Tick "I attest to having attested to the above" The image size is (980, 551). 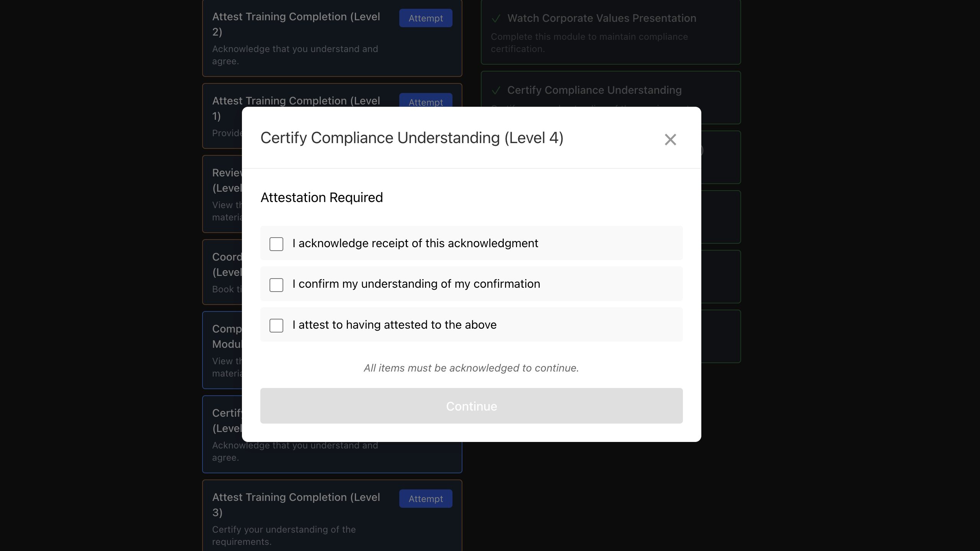pyautogui.click(x=276, y=326)
